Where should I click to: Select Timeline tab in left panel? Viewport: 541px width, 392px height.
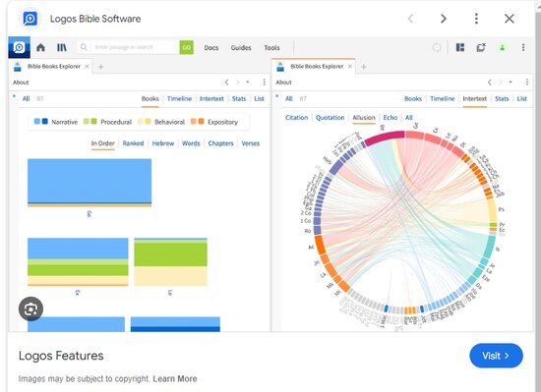pyautogui.click(x=179, y=98)
